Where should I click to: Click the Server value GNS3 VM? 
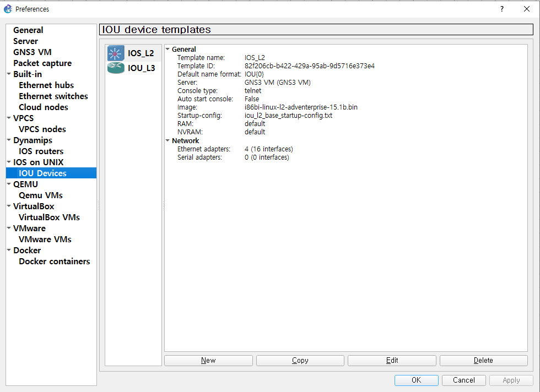point(278,82)
